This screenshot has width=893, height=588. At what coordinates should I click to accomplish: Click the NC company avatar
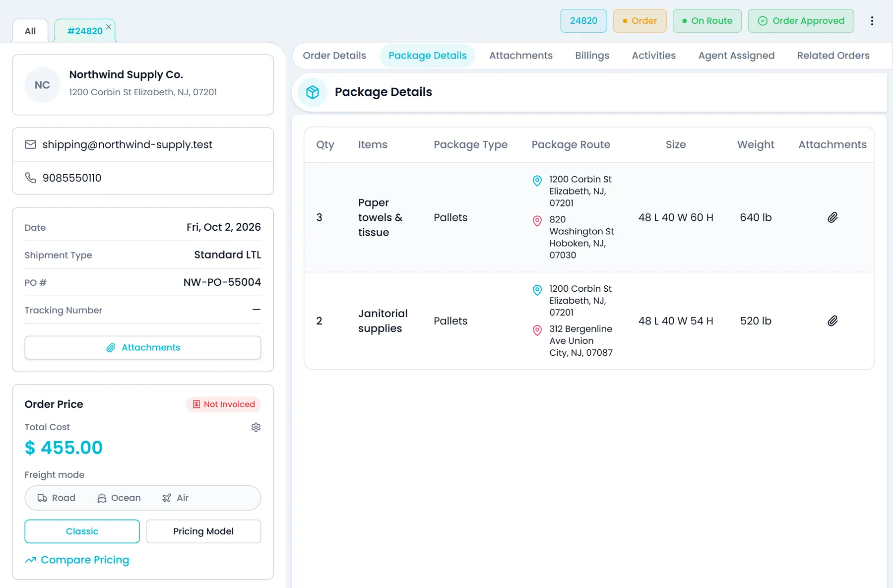42,85
